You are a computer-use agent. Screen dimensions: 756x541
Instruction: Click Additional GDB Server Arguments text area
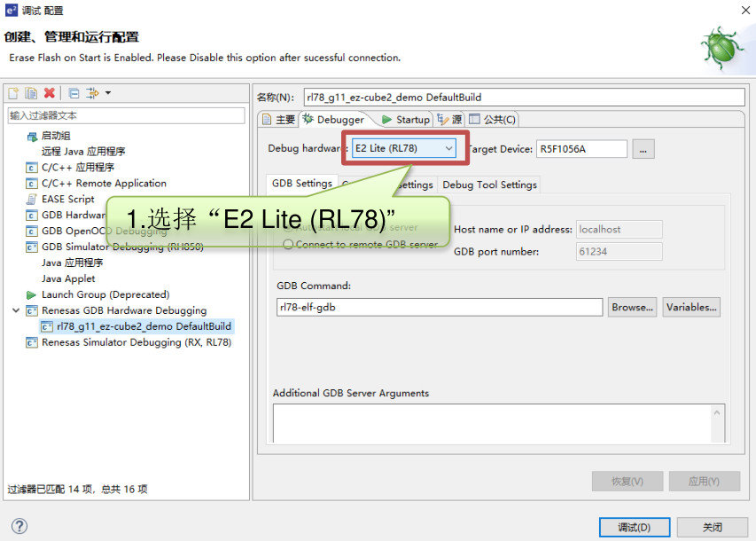click(491, 423)
